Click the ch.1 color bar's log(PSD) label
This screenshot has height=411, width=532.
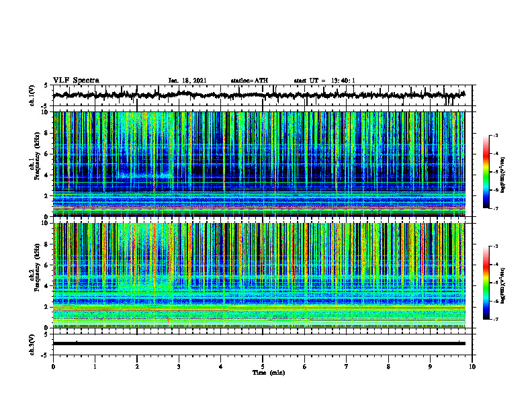click(x=504, y=175)
